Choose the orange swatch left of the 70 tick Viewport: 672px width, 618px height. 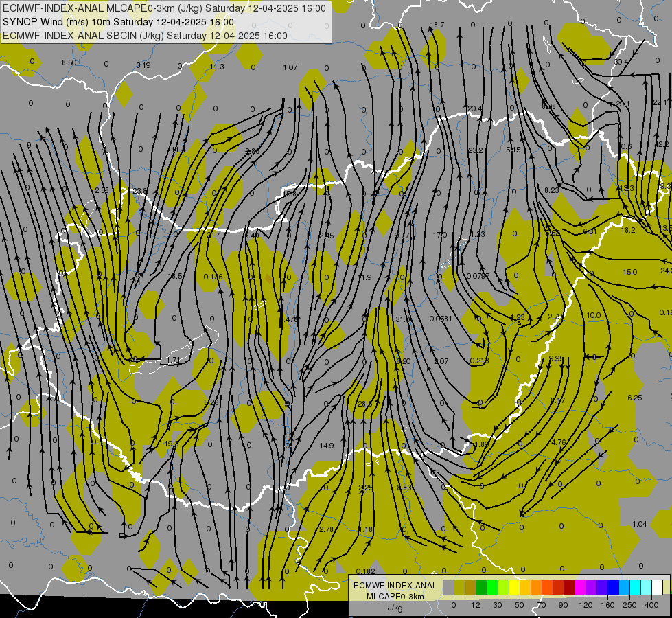(536, 588)
